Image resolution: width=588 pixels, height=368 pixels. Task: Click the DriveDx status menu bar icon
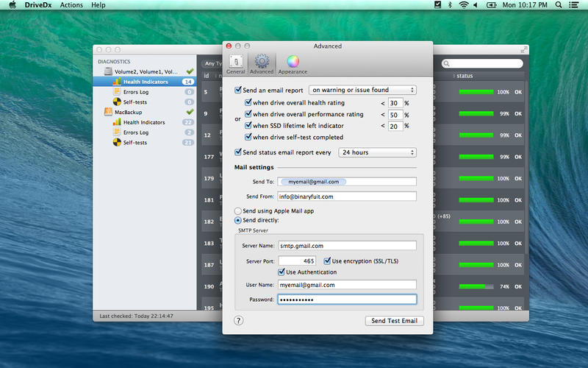(437, 5)
